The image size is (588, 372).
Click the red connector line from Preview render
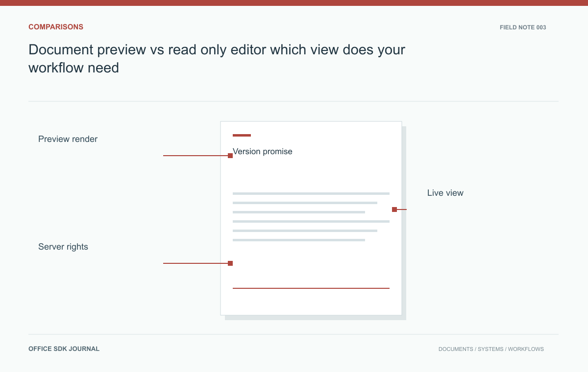pos(196,156)
